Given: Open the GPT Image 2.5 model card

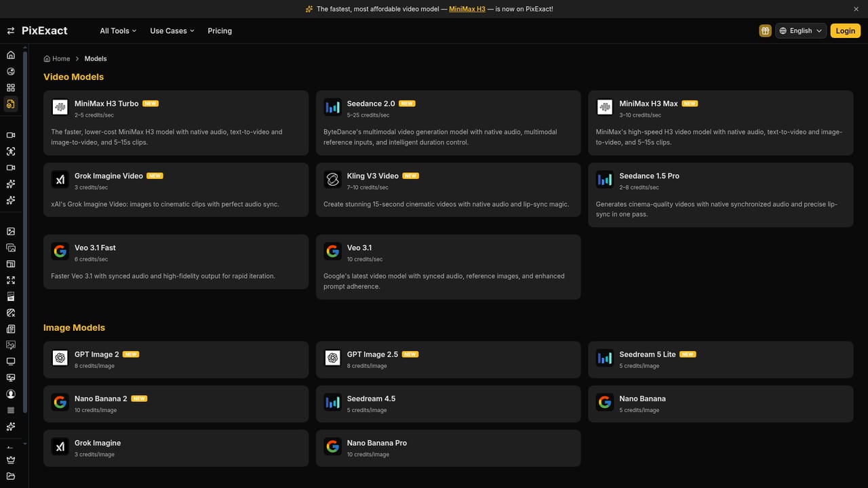Looking at the screenshot, I should tap(448, 359).
